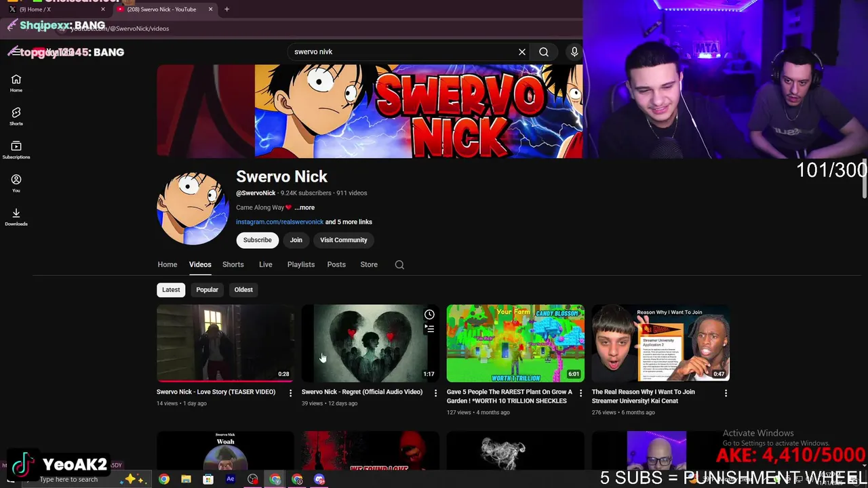
Task: Open Swervo Nick - Love Story title link
Action: click(x=216, y=392)
